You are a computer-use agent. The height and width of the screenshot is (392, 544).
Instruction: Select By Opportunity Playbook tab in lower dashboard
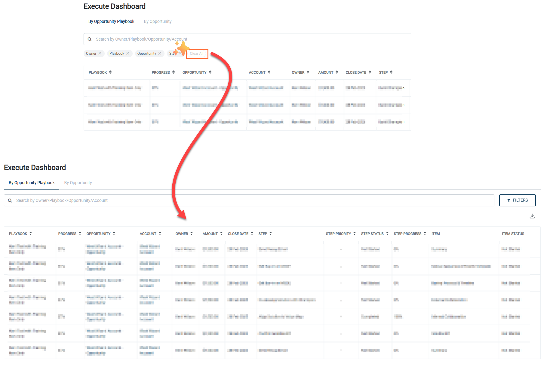[32, 183]
